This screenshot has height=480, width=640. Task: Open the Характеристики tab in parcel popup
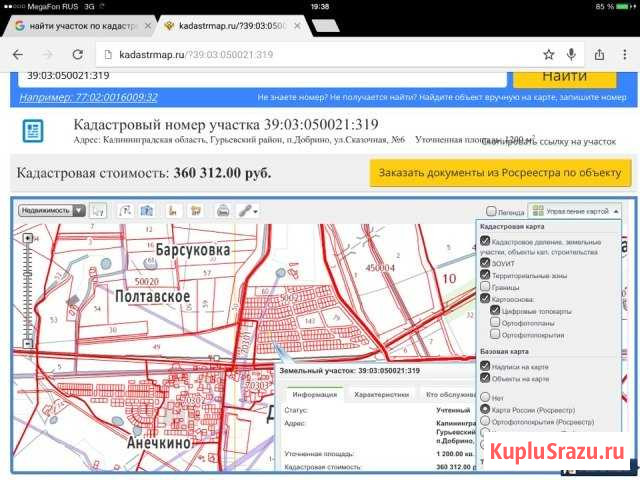[x=381, y=395]
